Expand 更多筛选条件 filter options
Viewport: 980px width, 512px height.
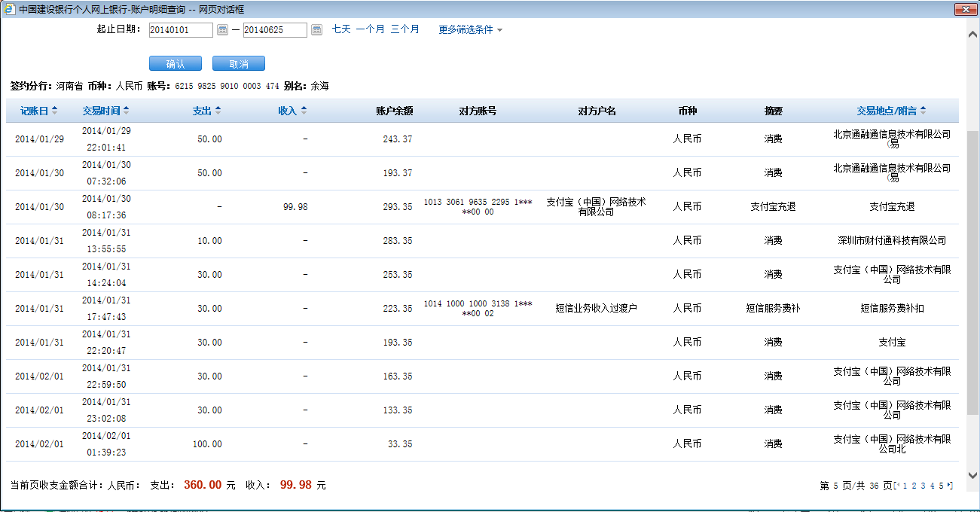click(x=470, y=30)
